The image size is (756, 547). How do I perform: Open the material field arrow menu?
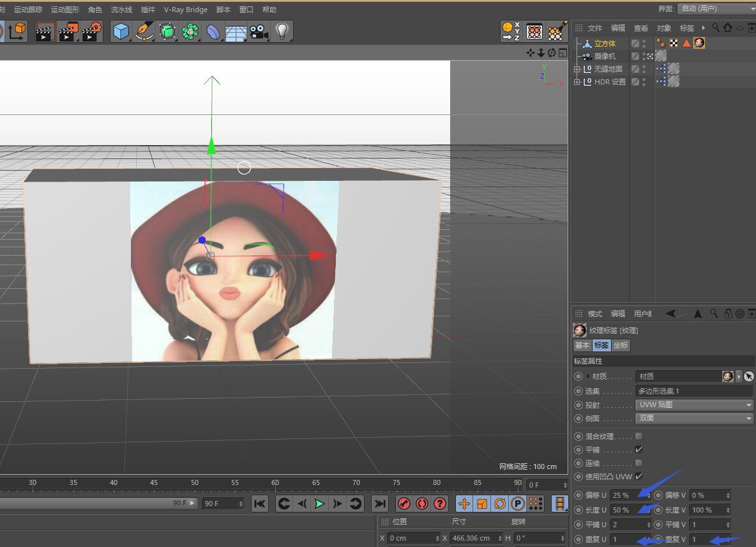(739, 376)
